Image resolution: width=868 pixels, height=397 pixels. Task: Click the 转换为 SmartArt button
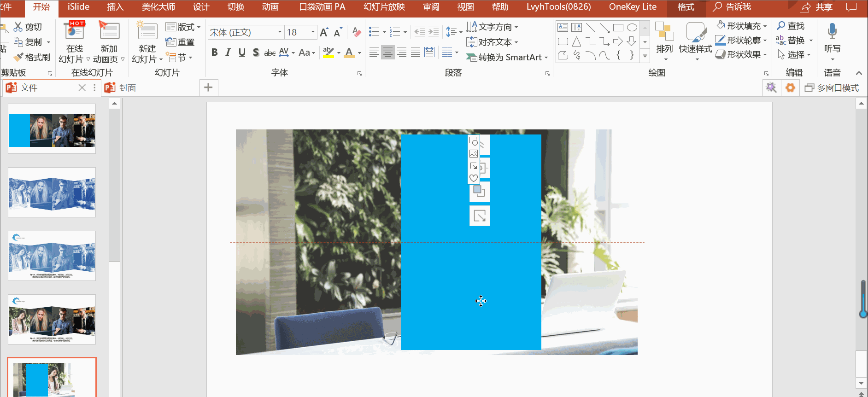tap(507, 57)
